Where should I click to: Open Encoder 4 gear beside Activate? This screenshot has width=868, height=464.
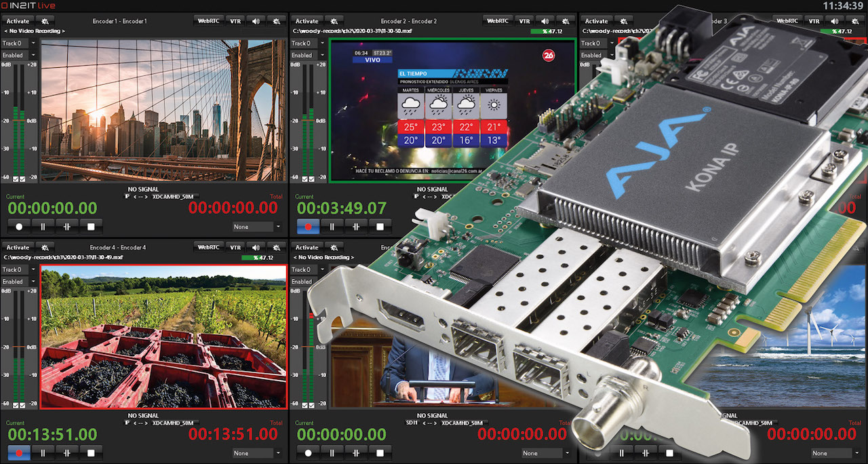44,248
